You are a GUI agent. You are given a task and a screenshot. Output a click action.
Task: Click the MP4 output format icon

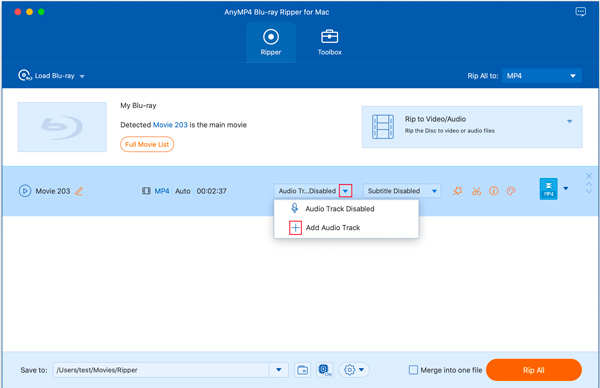[x=548, y=189]
